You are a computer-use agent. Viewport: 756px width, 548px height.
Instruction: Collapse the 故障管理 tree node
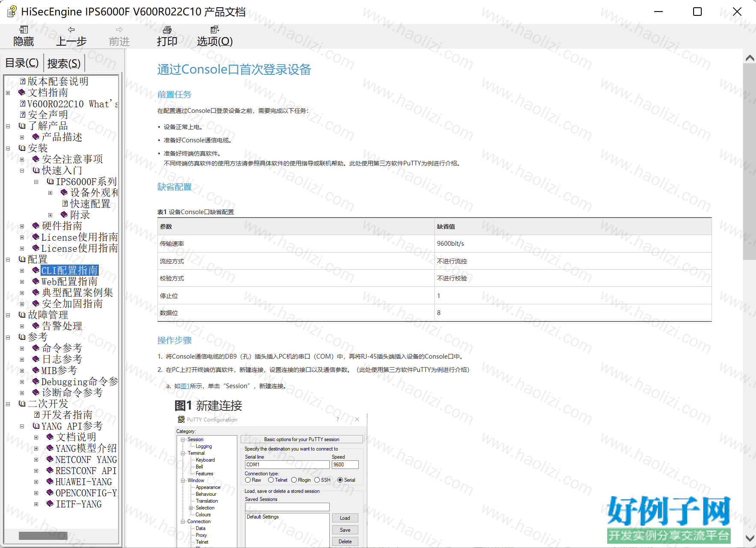[x=8, y=315]
